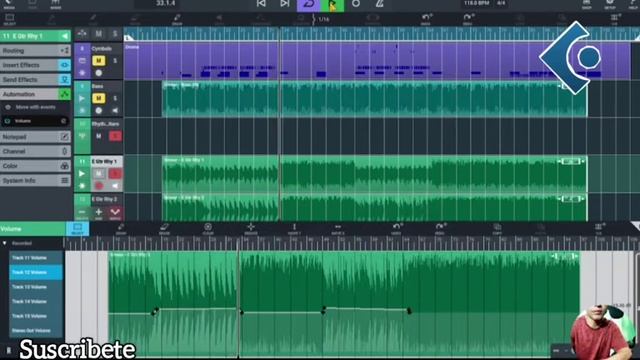Open the Media browser
Screen dimensions: 640x360
click(9, 5)
